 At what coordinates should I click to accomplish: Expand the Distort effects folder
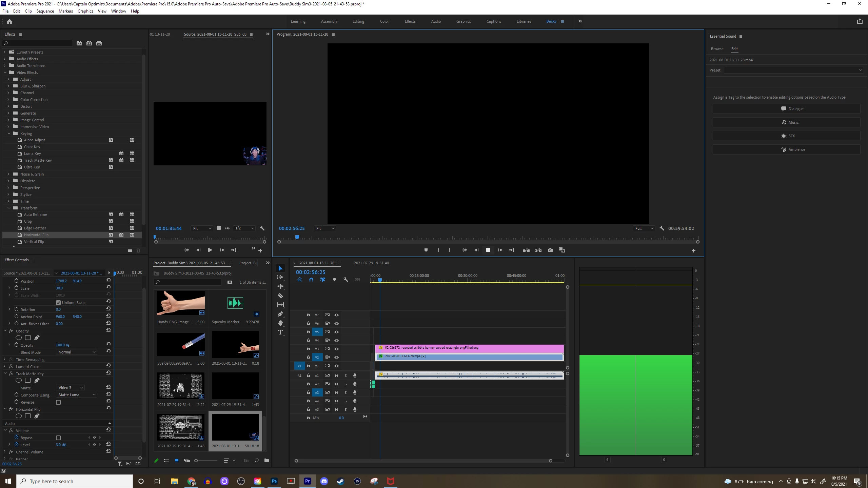[8, 106]
